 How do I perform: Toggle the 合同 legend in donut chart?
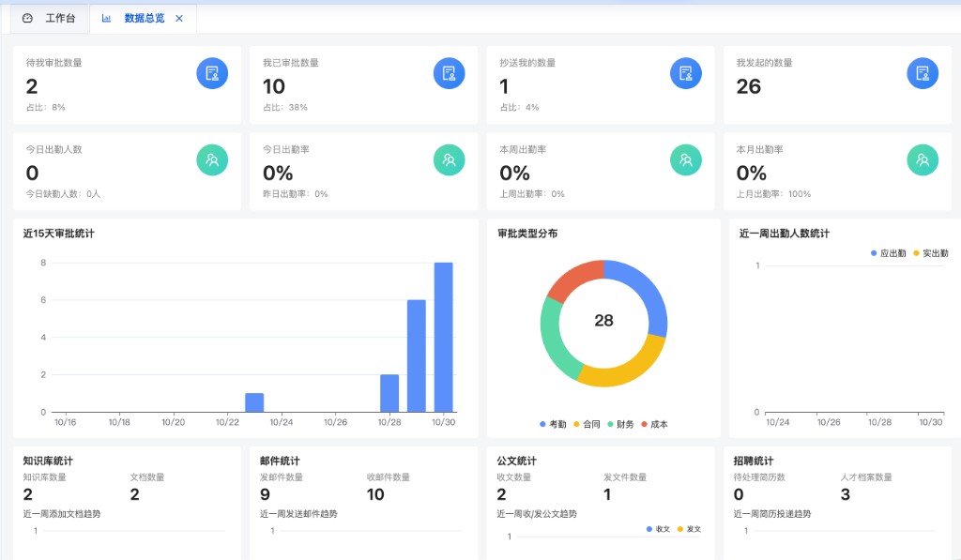(587, 424)
